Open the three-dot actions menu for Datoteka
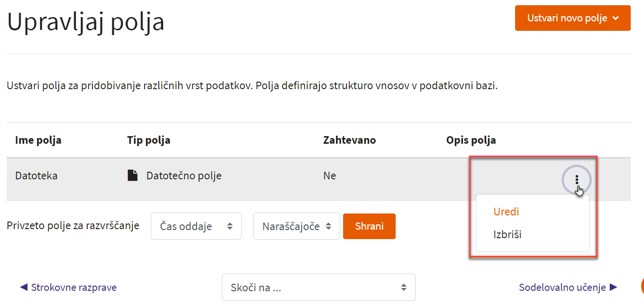Image resolution: width=644 pixels, height=306 pixels. pyautogui.click(x=577, y=179)
